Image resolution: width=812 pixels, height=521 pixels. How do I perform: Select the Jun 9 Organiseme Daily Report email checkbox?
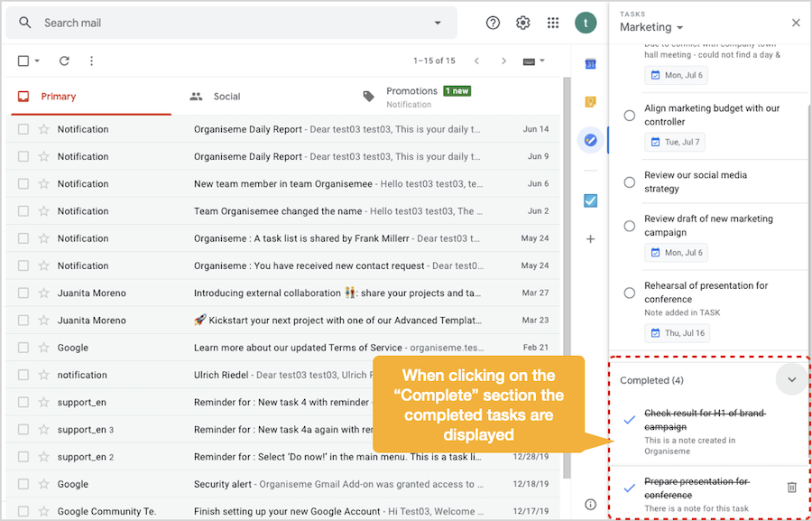coord(23,156)
